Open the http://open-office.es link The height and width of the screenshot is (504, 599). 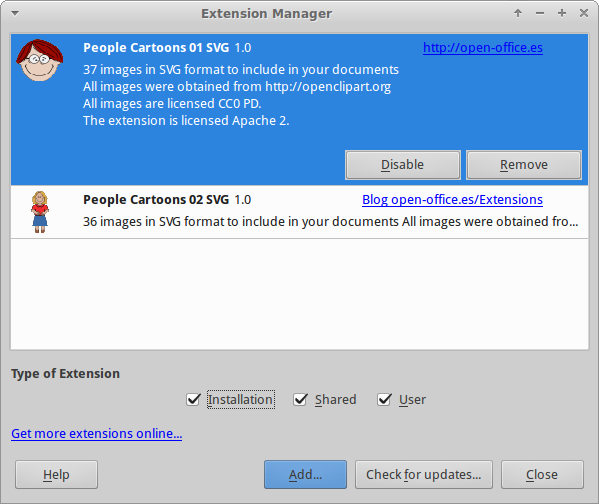click(x=483, y=48)
